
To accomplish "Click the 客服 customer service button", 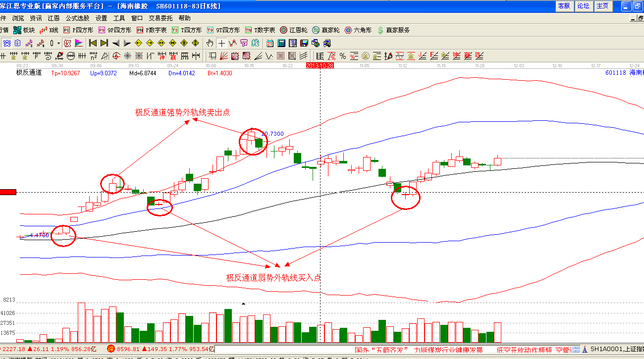I will [564, 6].
